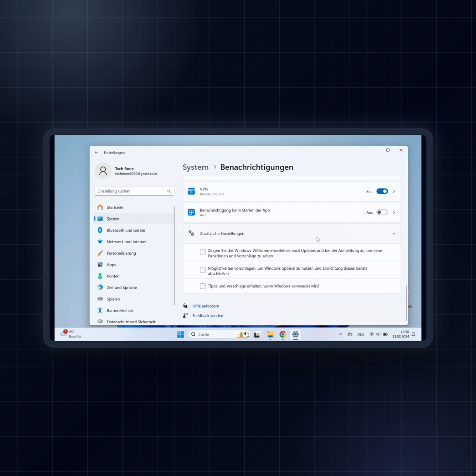The width and height of the screenshot is (476, 476).
Task: Open the weather widget showing 9°C
Action: 71,334
